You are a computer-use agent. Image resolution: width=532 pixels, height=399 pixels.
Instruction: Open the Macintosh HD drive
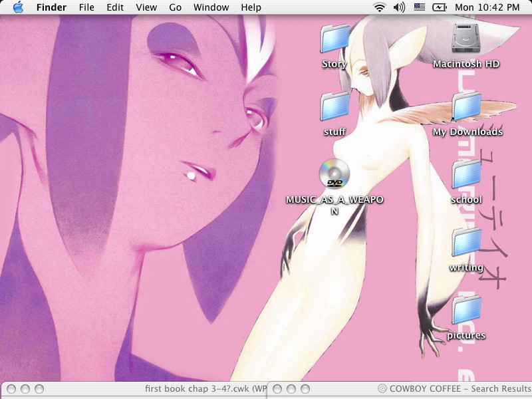click(465, 39)
